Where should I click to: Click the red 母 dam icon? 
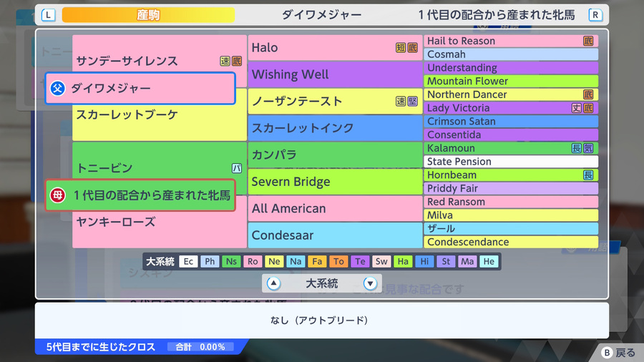pos(57,195)
